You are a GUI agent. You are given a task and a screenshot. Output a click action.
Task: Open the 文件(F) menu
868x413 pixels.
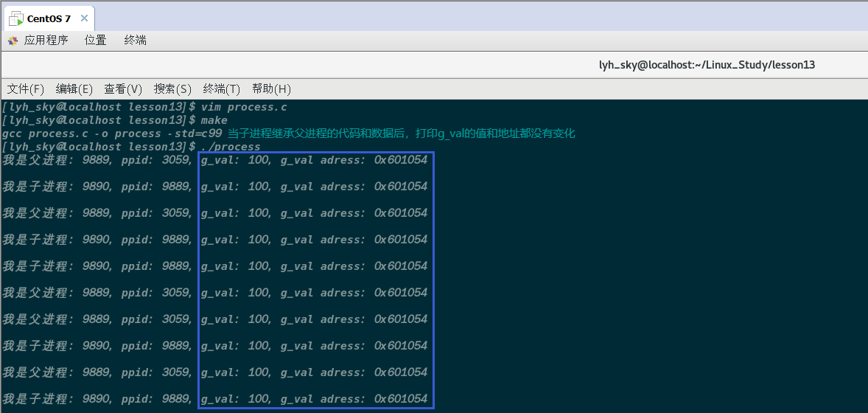click(25, 89)
